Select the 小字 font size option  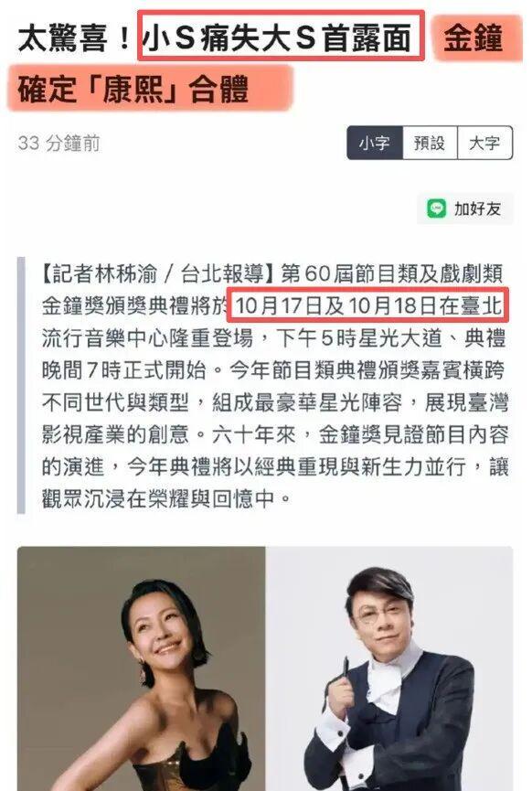pyautogui.click(x=375, y=143)
